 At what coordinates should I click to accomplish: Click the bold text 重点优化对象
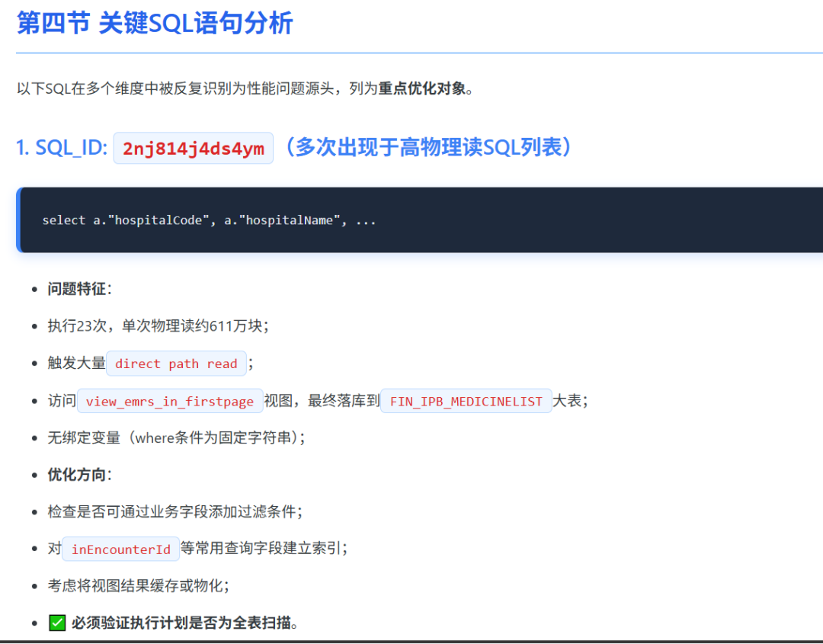point(422,88)
